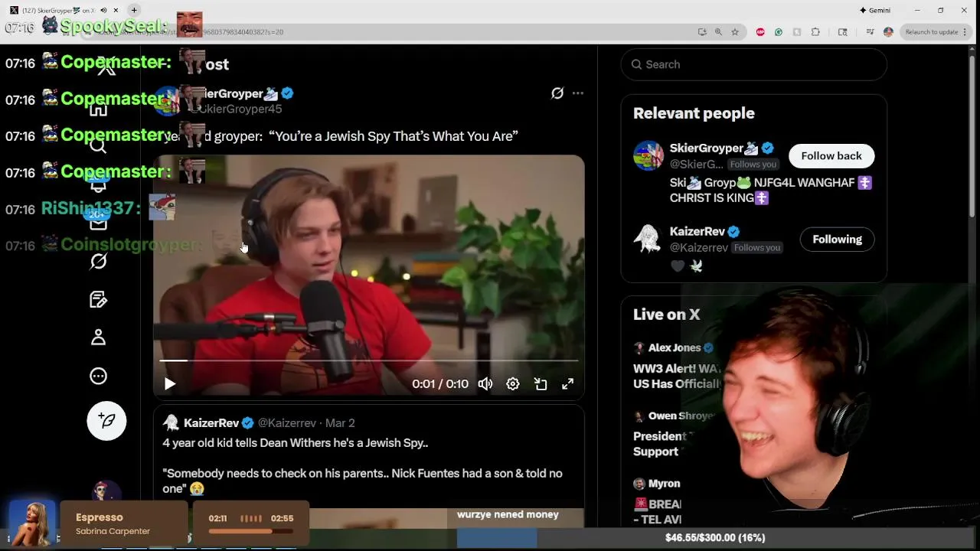Click the 0:01 / 0:10 video time display
Screen dimensions: 980x551
click(440, 384)
